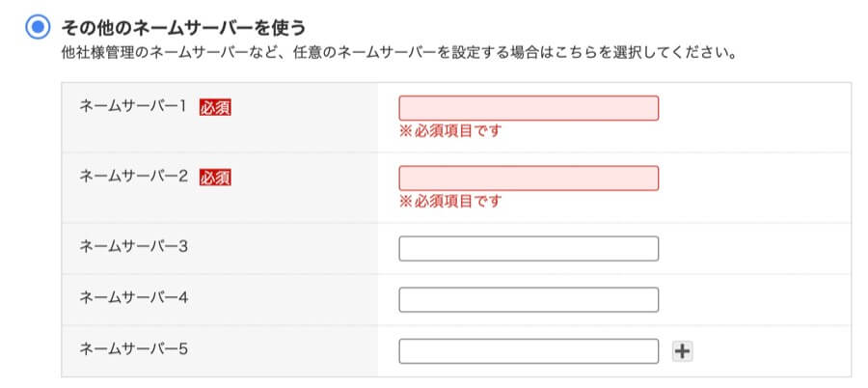Click into the ネームサーバー3 text box

[529, 248]
